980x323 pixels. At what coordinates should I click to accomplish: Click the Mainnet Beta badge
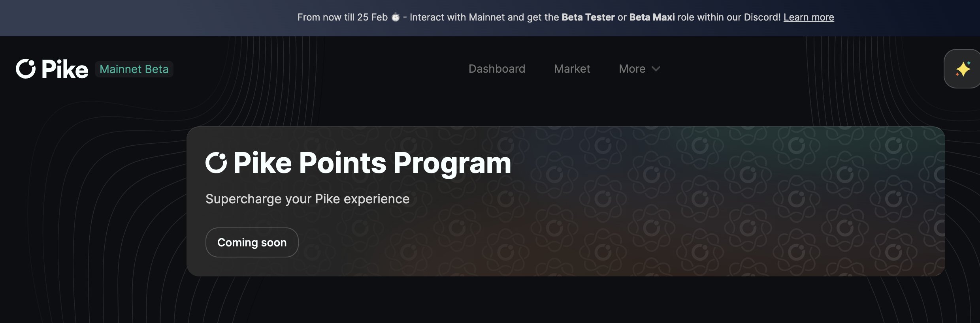click(134, 69)
